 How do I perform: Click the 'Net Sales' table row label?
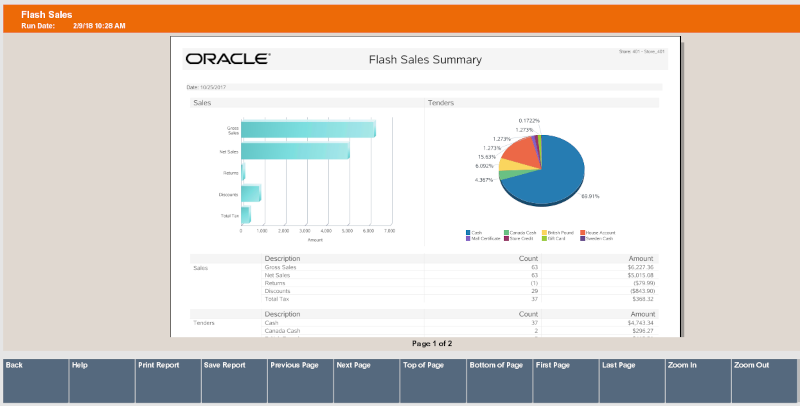click(277, 275)
